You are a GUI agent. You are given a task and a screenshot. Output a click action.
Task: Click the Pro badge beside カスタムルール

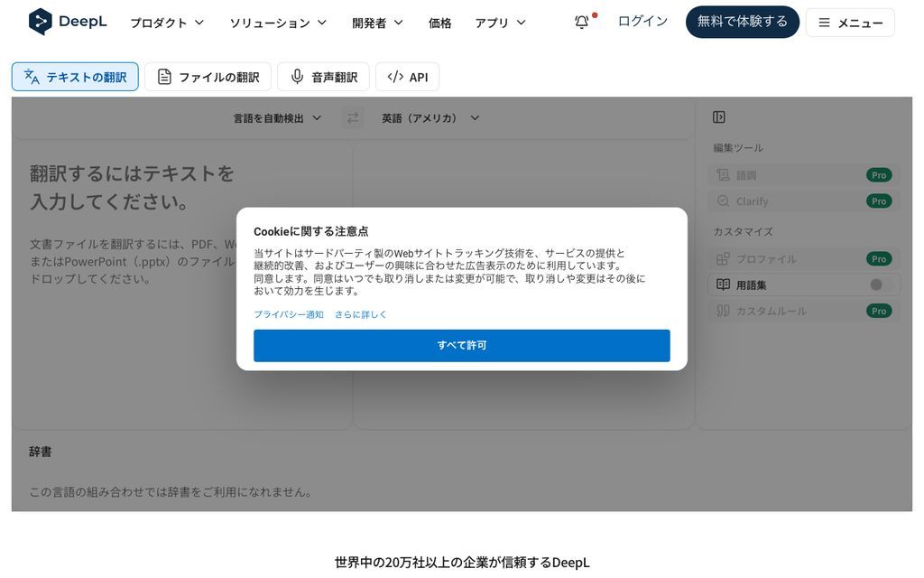tap(879, 311)
